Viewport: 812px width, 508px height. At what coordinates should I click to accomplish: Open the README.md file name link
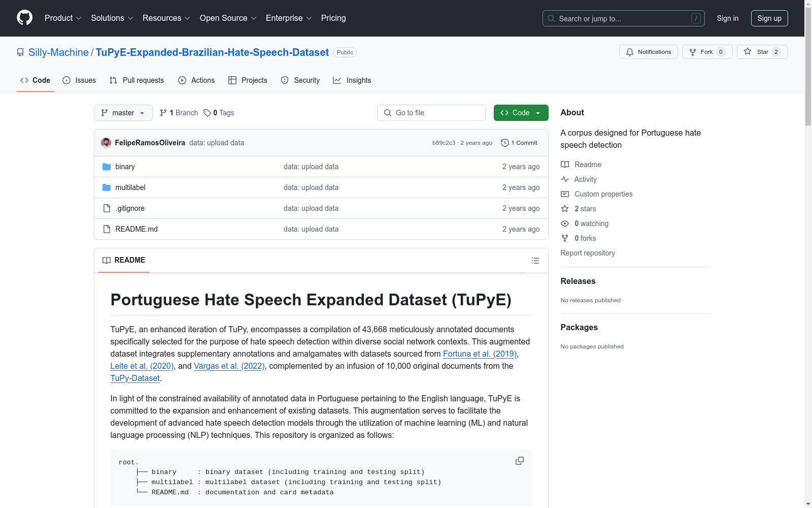[x=137, y=229]
